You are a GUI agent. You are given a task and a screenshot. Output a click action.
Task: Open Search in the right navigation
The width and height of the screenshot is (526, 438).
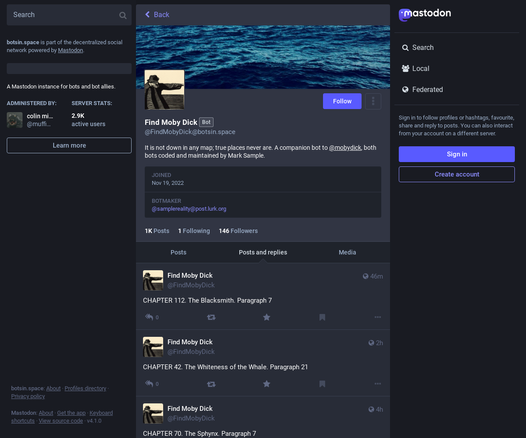coord(418,48)
